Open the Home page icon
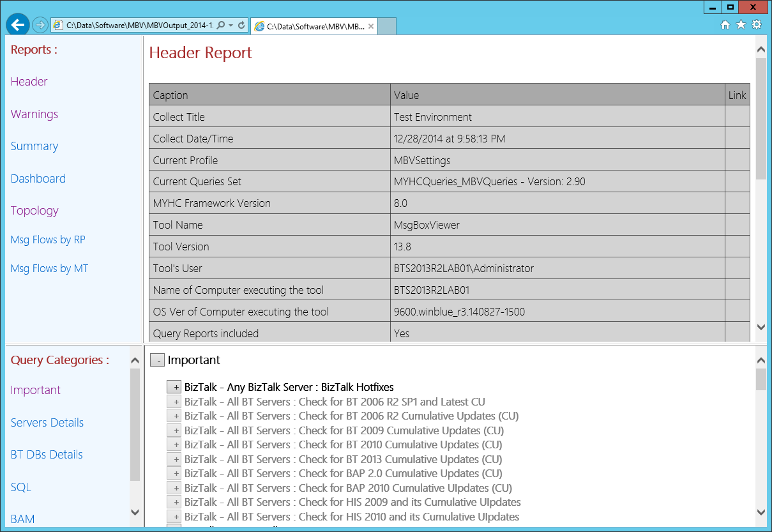Image resolution: width=772 pixels, height=532 pixels. point(725,25)
